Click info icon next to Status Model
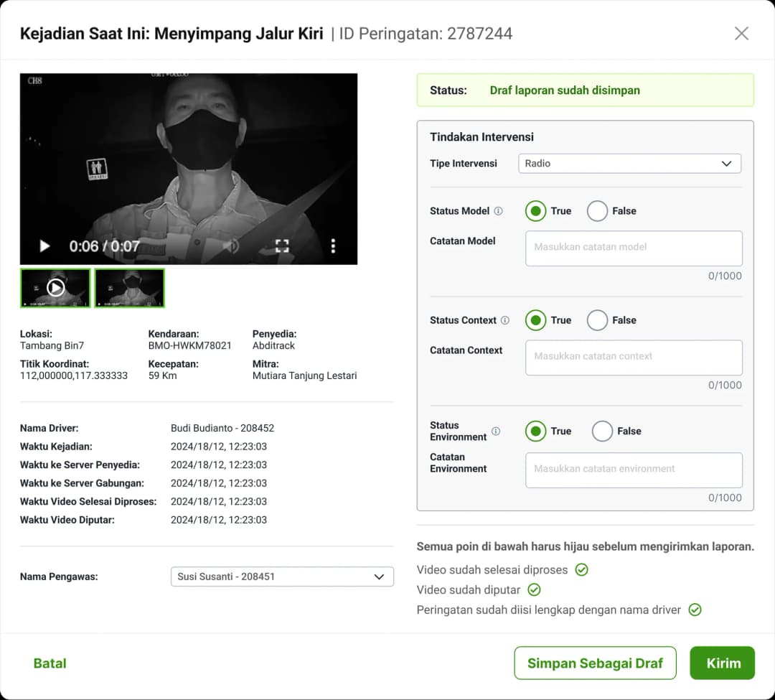Image resolution: width=775 pixels, height=700 pixels. tap(499, 211)
